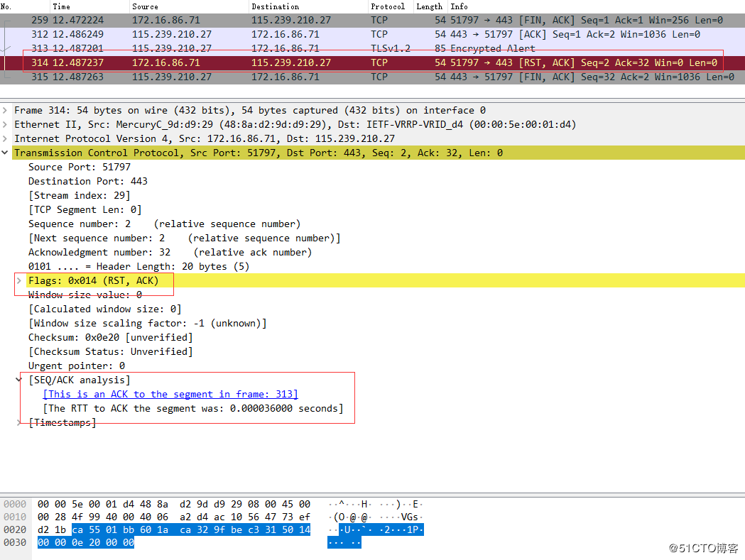745x560 pixels.
Task: Sort by the Source column header
Action: click(145, 6)
